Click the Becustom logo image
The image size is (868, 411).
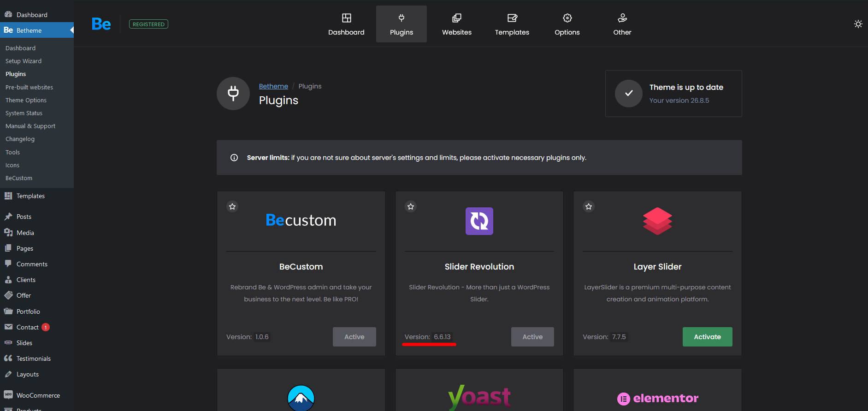click(301, 220)
